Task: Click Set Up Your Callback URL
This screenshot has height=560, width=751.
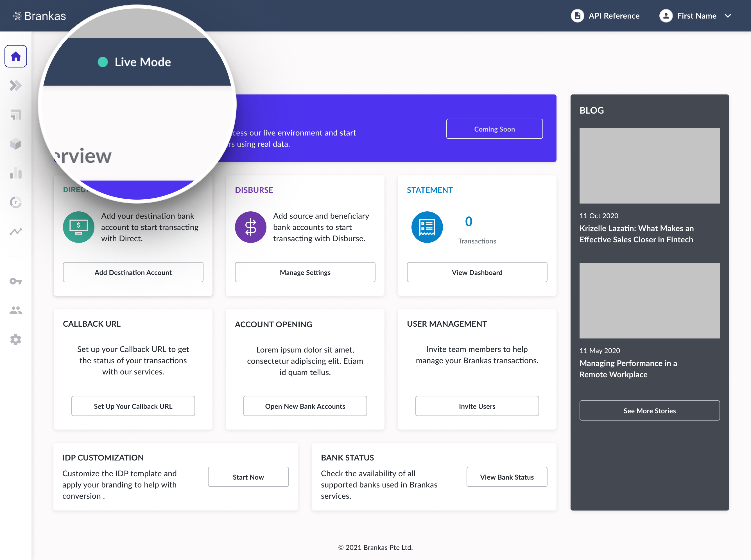Action: pyautogui.click(x=133, y=406)
